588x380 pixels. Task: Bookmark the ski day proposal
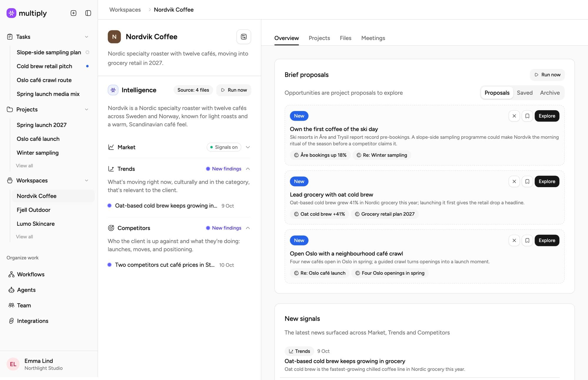pos(527,116)
